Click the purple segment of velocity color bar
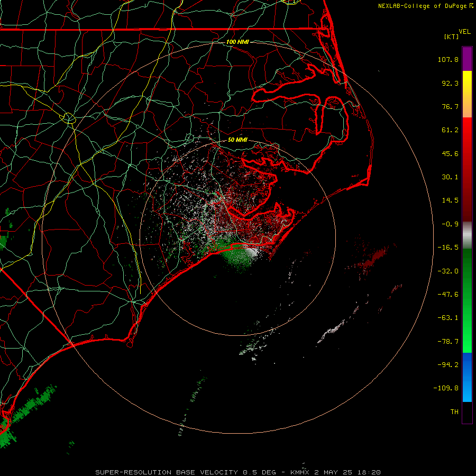 [467, 59]
